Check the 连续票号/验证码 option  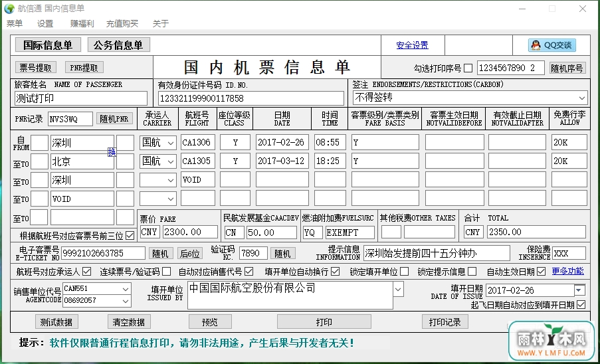[167, 272]
